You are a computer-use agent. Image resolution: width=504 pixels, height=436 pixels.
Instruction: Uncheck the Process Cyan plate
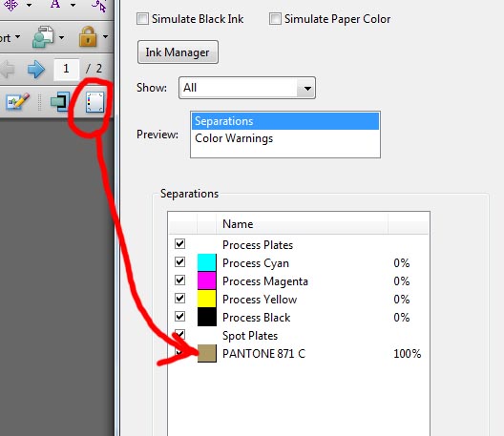pyautogui.click(x=180, y=261)
